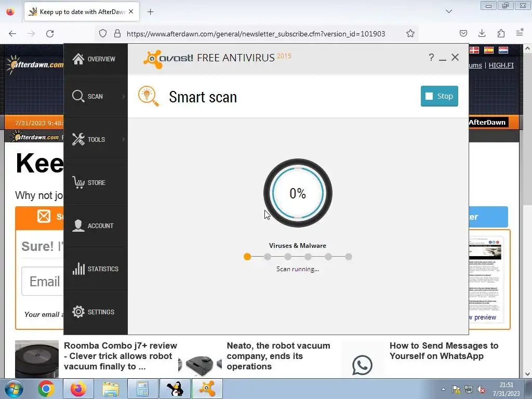Expand the Scan submenu arrow
Screen dimensions: 532x399
click(x=124, y=96)
